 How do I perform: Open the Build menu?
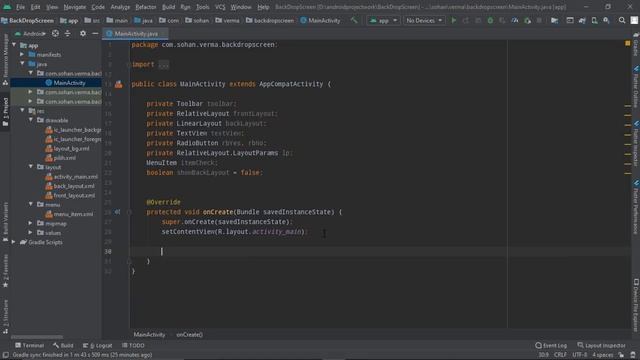click(169, 7)
